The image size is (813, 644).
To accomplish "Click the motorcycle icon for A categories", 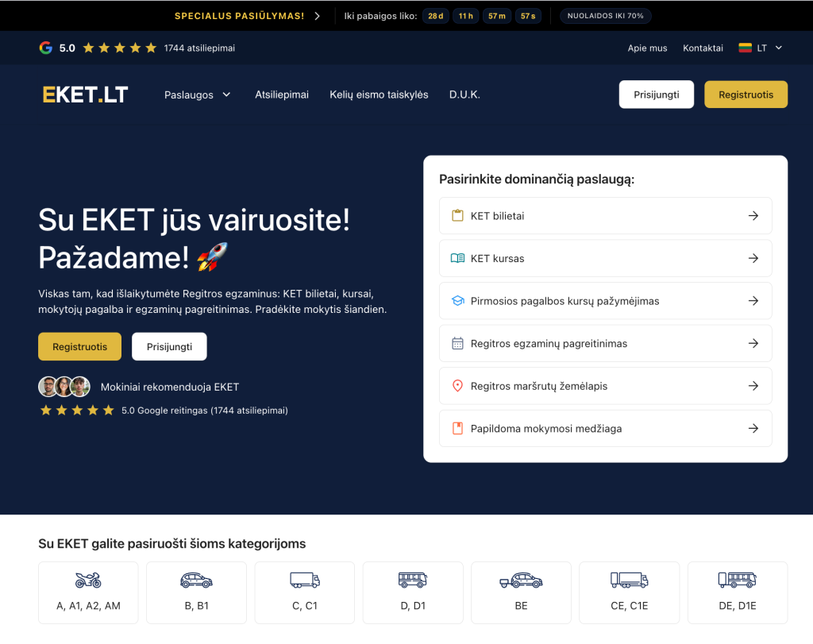I will click(x=88, y=580).
